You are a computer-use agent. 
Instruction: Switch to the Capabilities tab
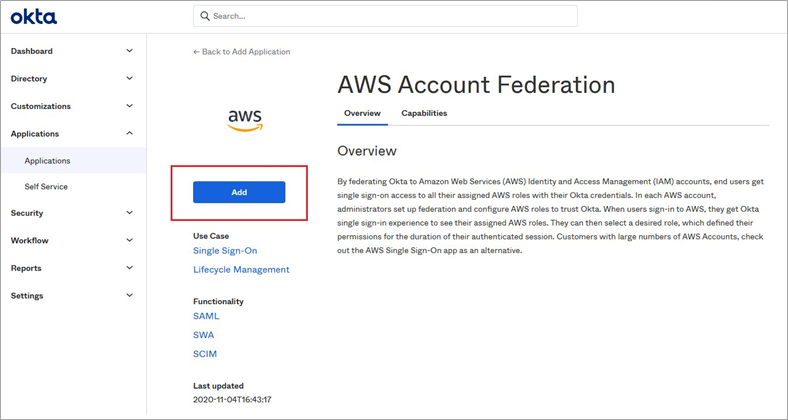[424, 113]
